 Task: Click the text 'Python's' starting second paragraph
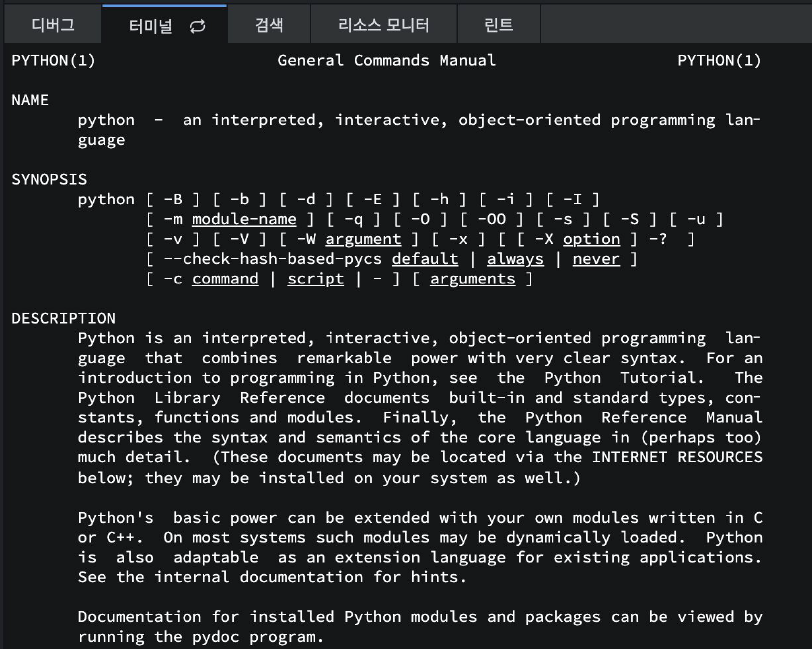pos(115,517)
